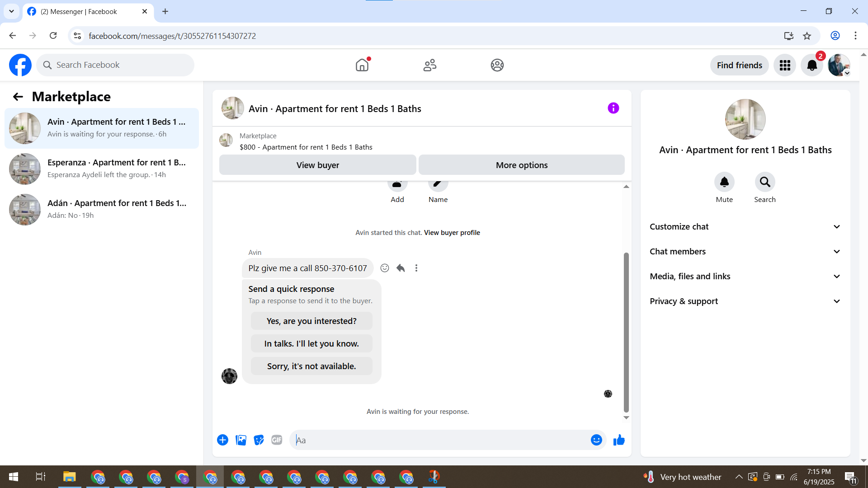Expand the Customize chat section

click(x=745, y=227)
